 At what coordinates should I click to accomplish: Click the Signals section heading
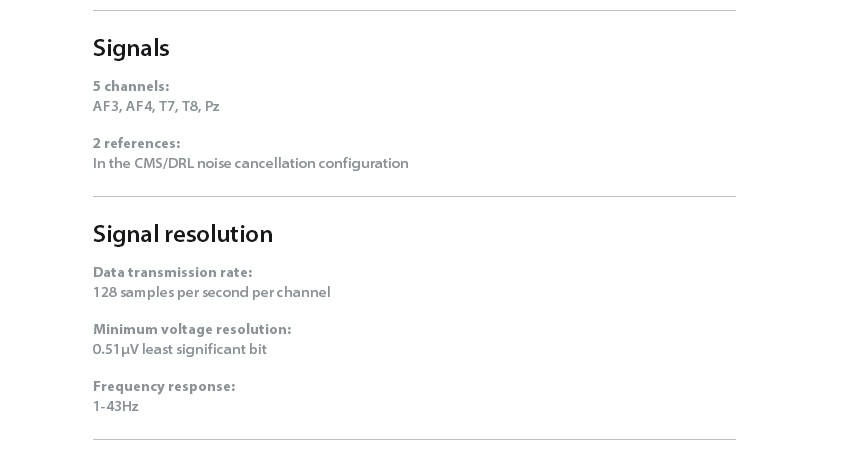point(131,48)
